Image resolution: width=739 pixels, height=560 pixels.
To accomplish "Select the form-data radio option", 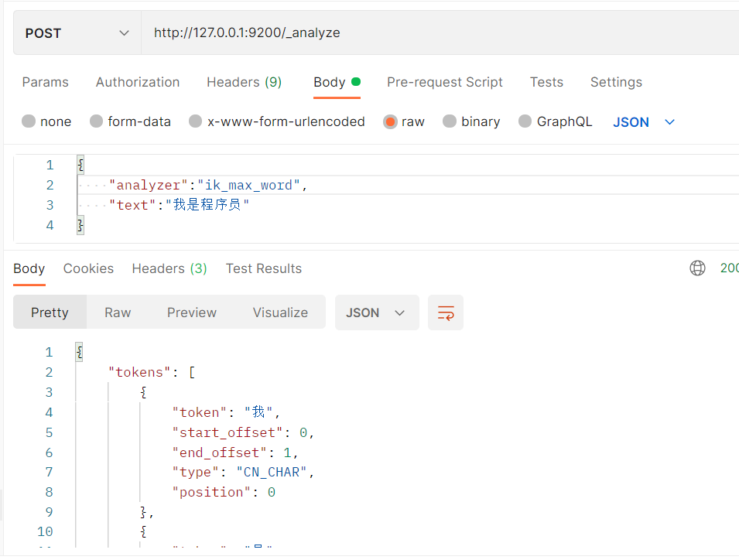I will [97, 121].
